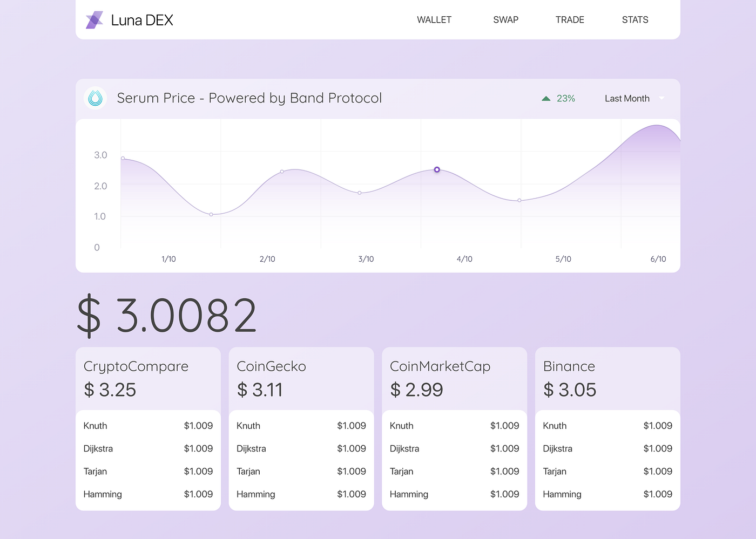Click the Binance price $ 3.05
Image resolution: width=756 pixels, height=539 pixels.
click(570, 390)
